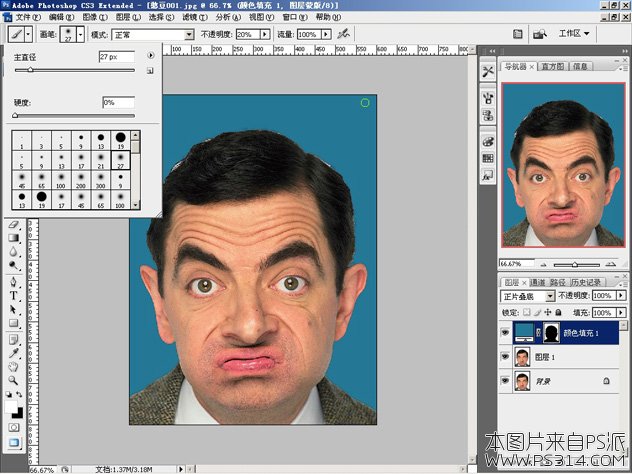Viewport: 632px width, 474px height.
Task: Toggle visibility of 图层 1 layer
Action: (x=505, y=358)
